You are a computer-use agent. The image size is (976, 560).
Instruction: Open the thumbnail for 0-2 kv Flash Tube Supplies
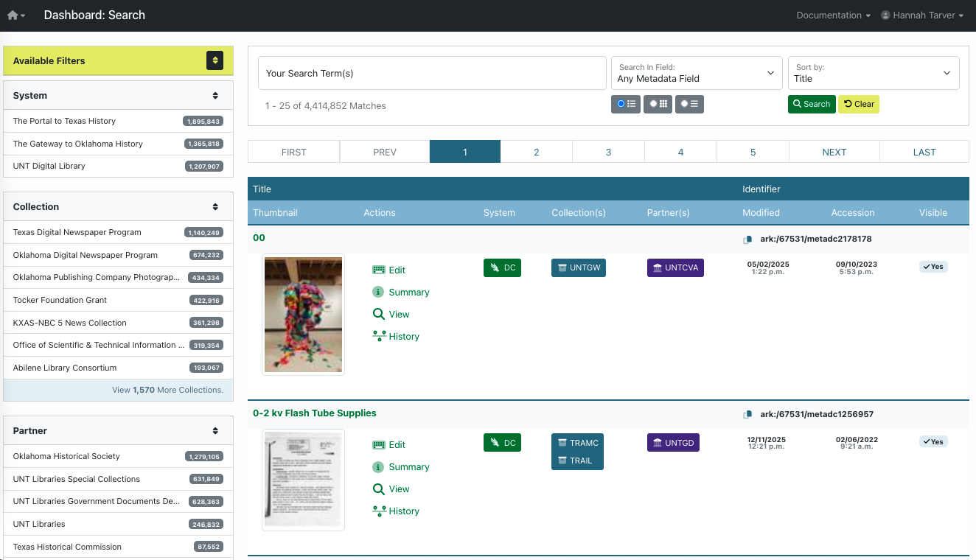[303, 480]
